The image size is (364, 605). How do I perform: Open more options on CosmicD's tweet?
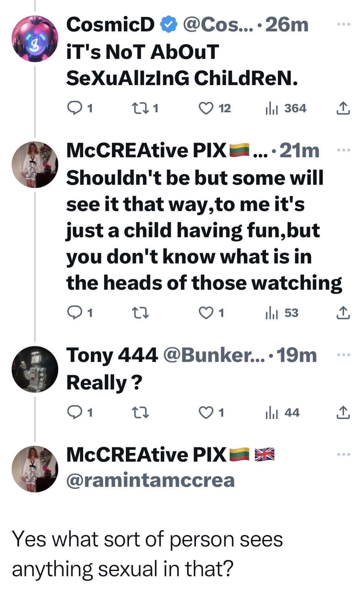(x=343, y=24)
